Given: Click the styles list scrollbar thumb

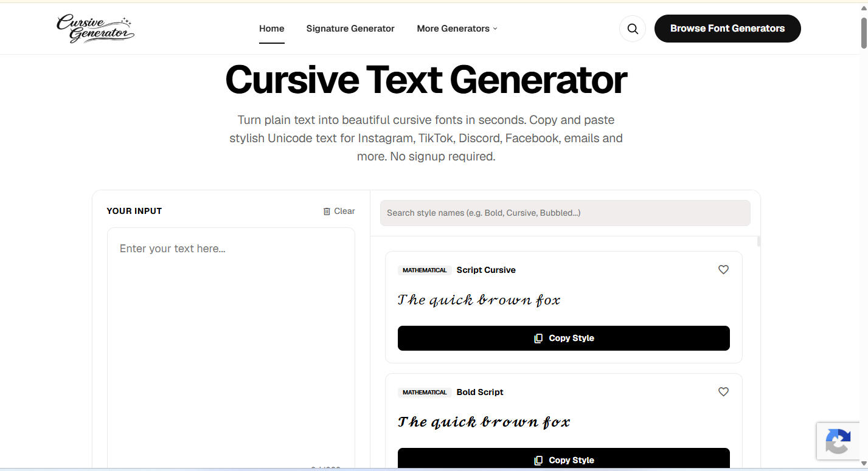Looking at the screenshot, I should point(759,241).
